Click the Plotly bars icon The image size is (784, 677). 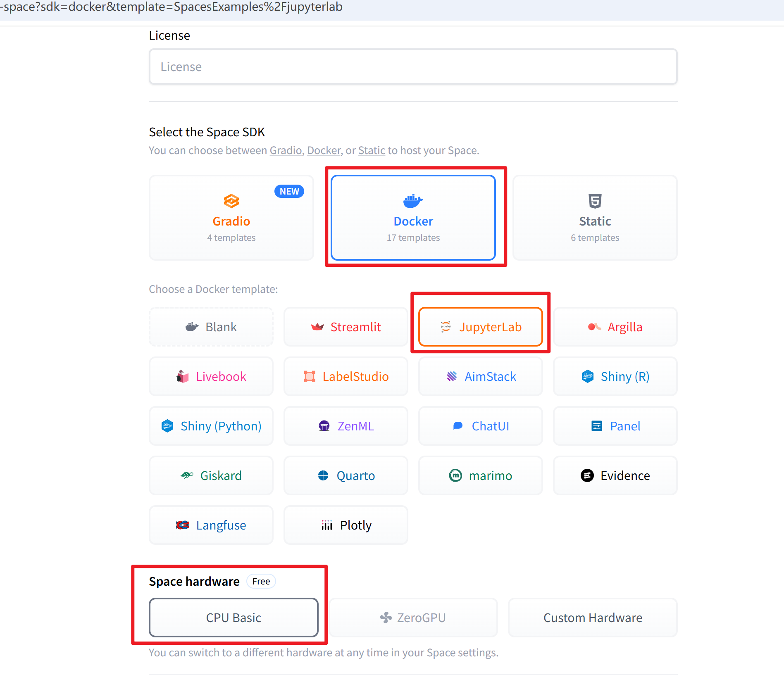coord(327,525)
